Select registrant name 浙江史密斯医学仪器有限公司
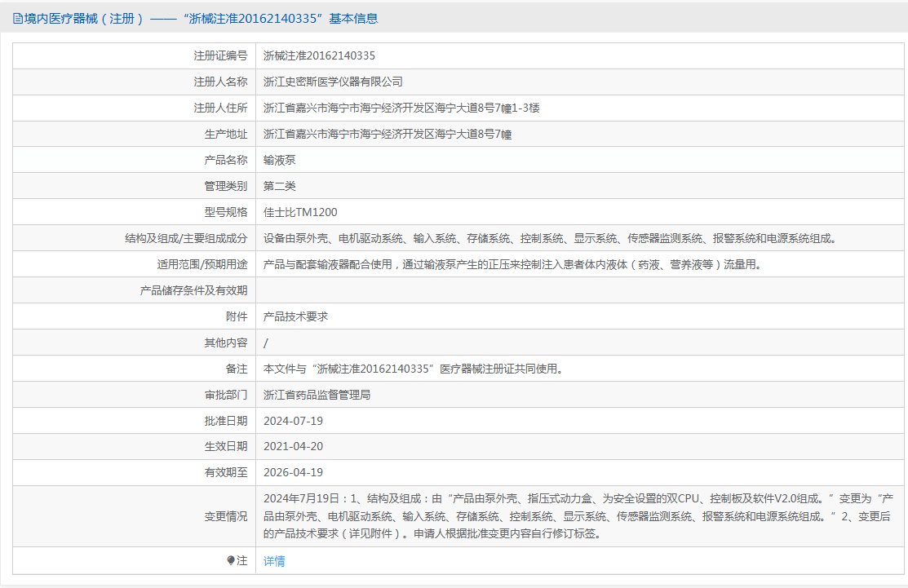Image resolution: width=908 pixels, height=588 pixels. 333,82
